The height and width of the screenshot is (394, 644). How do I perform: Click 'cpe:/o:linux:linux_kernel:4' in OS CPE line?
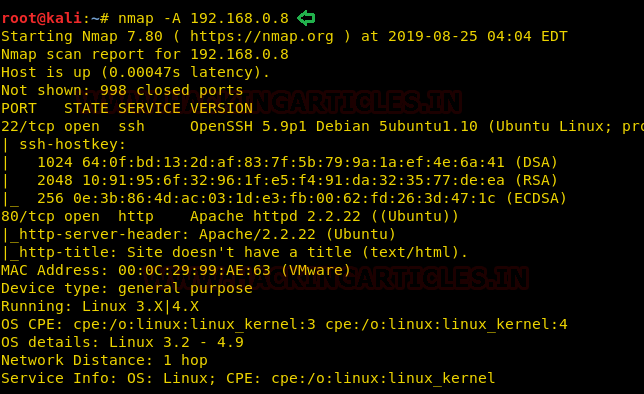pos(446,325)
